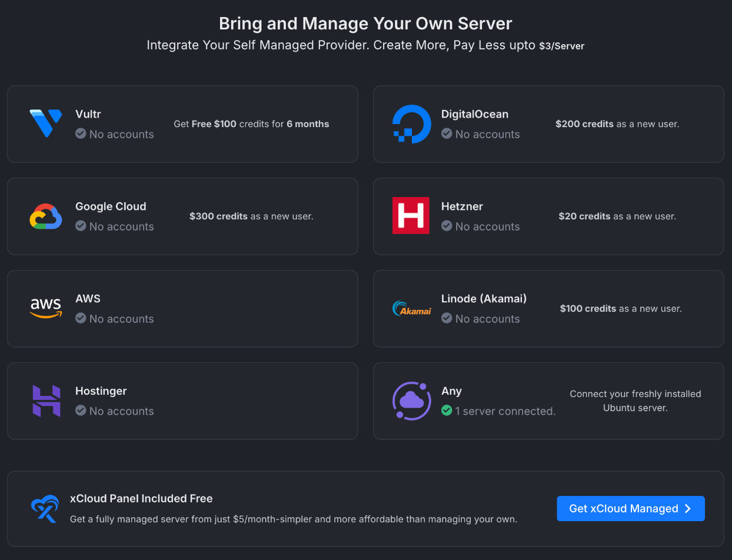
Task: Click the chevron arrow in Get xCloud Managed
Action: coord(688,509)
